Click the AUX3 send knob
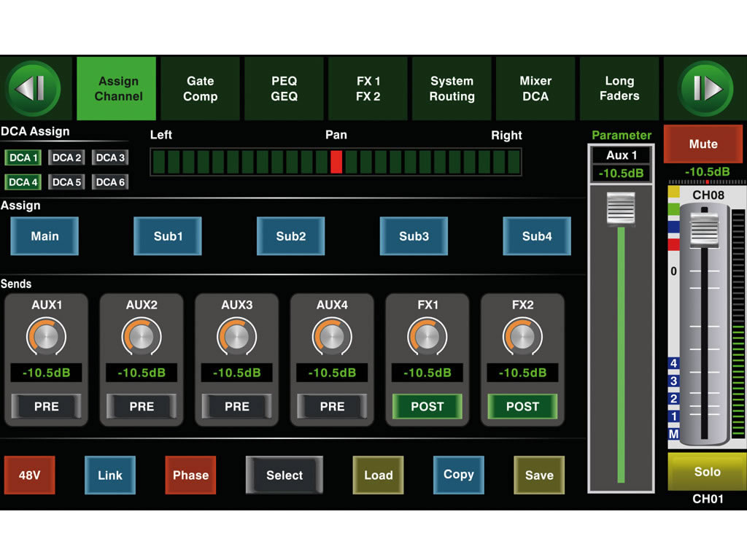The height and width of the screenshot is (560, 747). pyautogui.click(x=236, y=337)
